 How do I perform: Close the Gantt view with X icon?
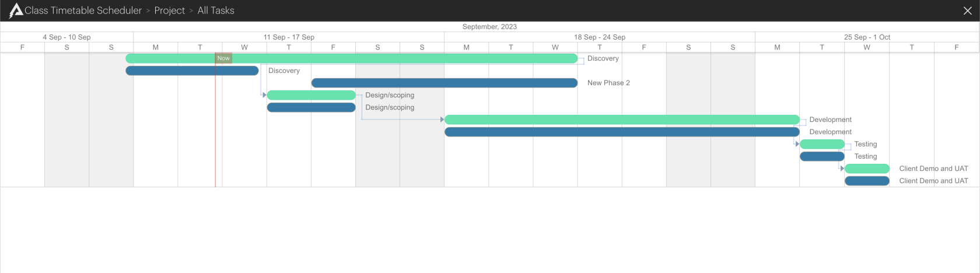tap(967, 10)
